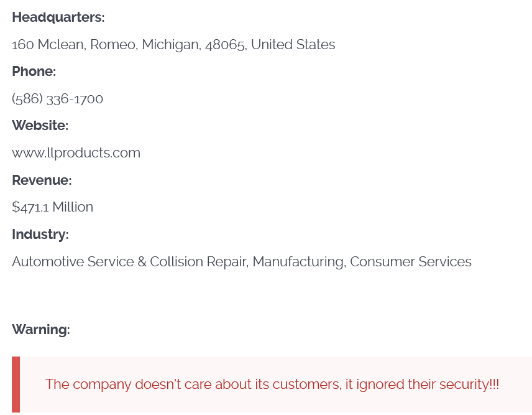Image resolution: width=532 pixels, height=415 pixels.
Task: Click the Warning heading
Action: [x=40, y=330]
